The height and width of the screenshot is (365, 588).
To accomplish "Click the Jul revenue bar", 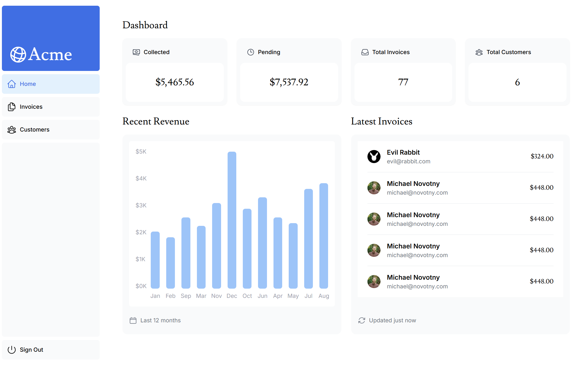I will coord(309,239).
